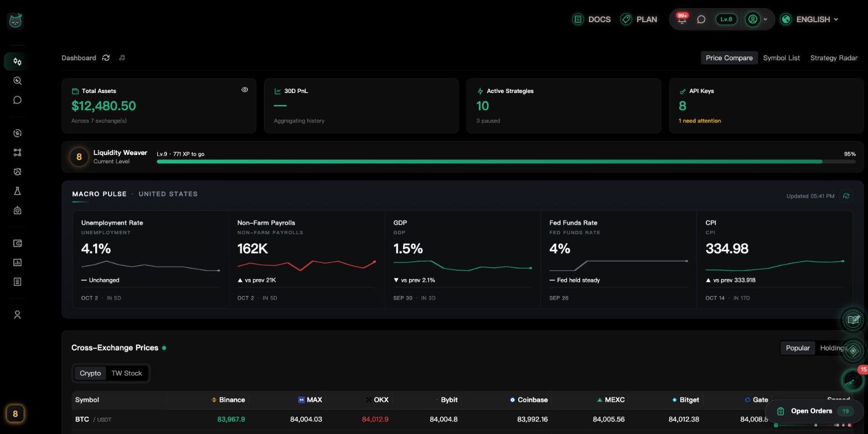
Task: Click the floating diamond icon button
Action: (853, 350)
